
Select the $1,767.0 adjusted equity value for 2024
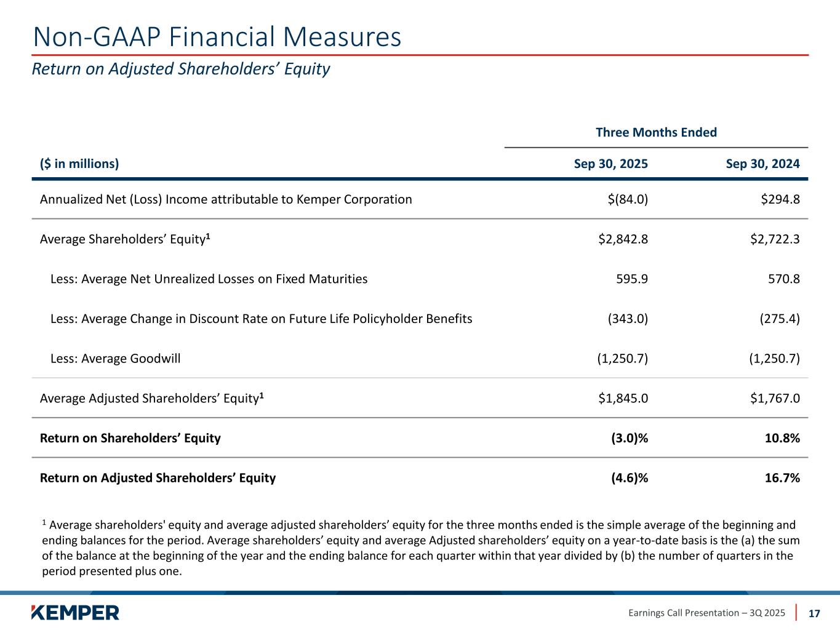pos(775,399)
